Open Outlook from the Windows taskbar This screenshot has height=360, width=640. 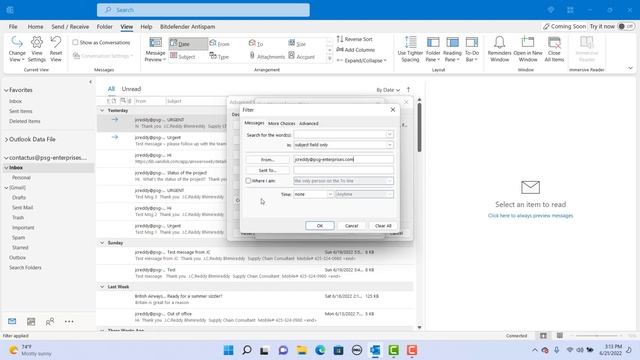[x=375, y=350]
